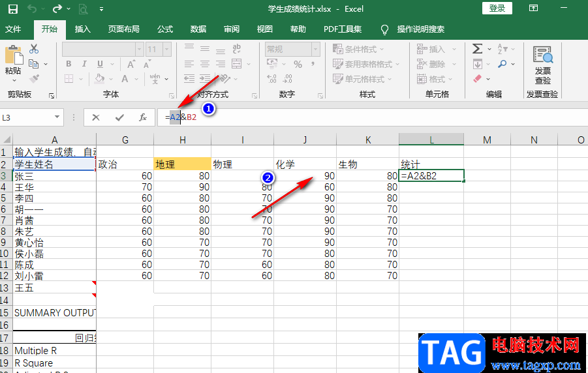Image resolution: width=588 pixels, height=373 pixels.
Task: Click the Decrease Font Size icon
Action: (x=147, y=64)
